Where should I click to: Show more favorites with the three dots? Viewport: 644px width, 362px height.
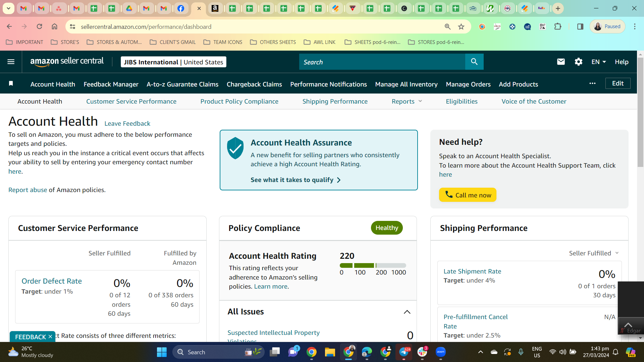pyautogui.click(x=592, y=83)
